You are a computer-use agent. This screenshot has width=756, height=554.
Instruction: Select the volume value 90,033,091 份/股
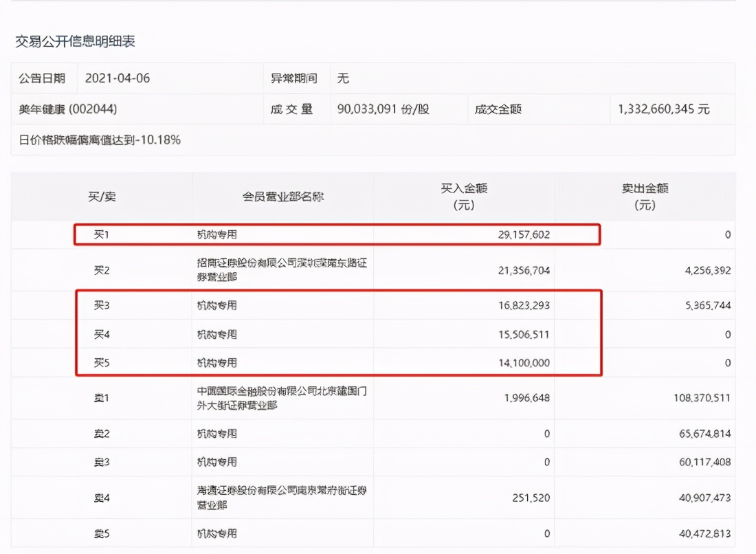(383, 109)
